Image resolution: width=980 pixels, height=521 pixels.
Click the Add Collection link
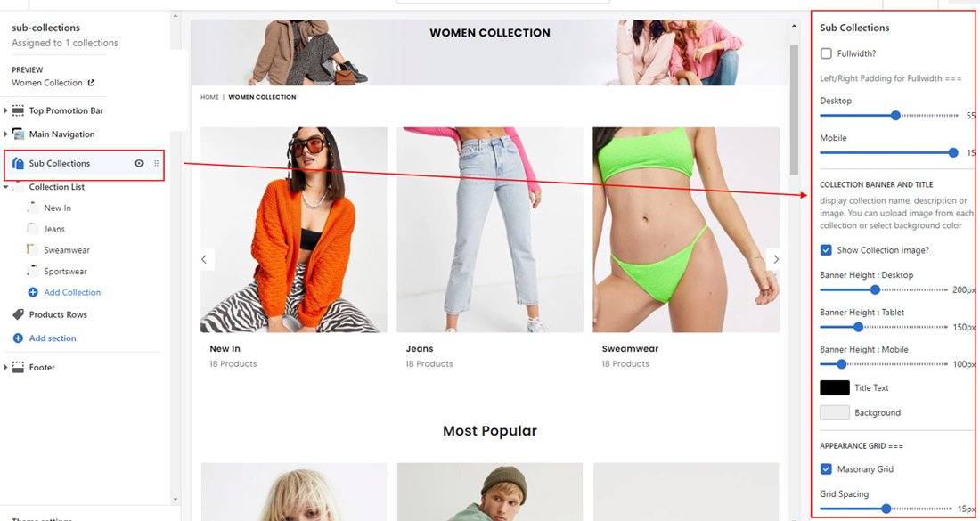(x=72, y=292)
